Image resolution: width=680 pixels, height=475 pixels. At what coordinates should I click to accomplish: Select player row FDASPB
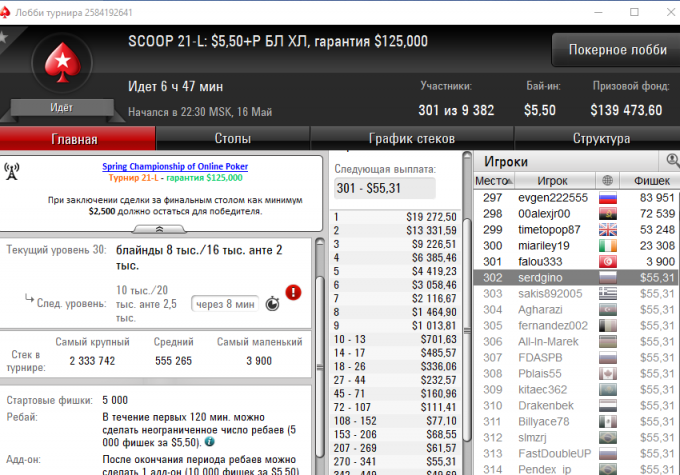click(x=577, y=358)
